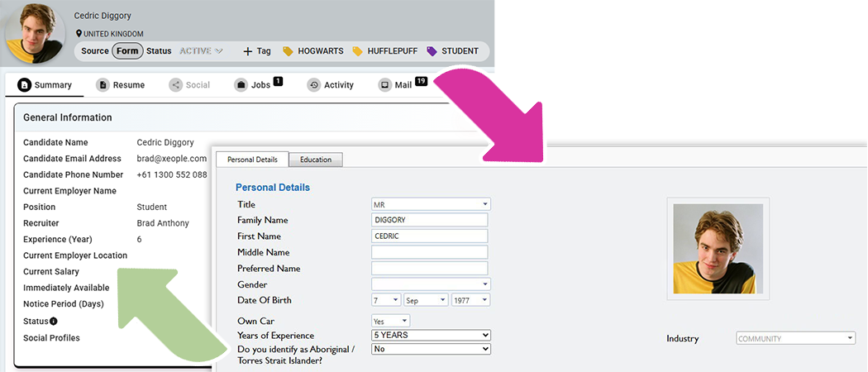Open Aboriginal / Torres Strait Islander dropdown
Viewport: 868px width, 372px height.
(431, 349)
